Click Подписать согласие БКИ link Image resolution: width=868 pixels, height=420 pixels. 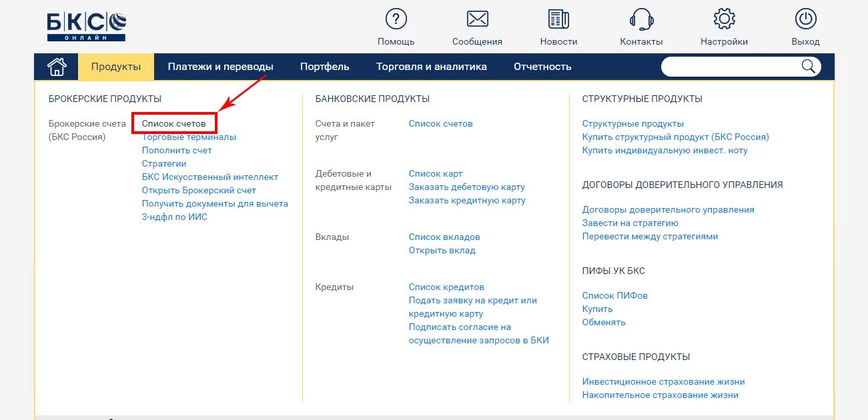[479, 333]
